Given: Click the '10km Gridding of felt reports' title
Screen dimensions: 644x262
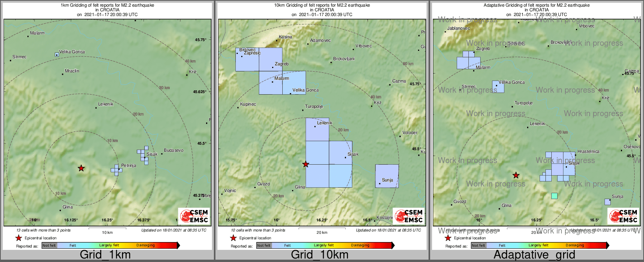Looking at the screenshot, I should tap(322, 5).
